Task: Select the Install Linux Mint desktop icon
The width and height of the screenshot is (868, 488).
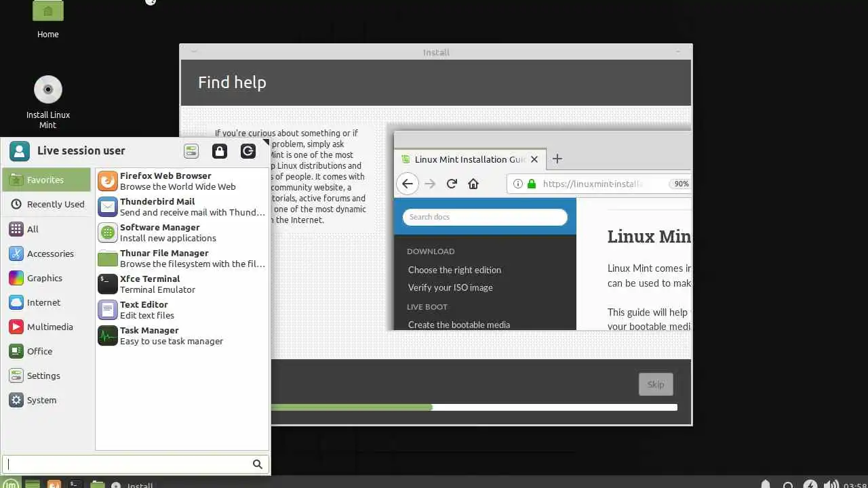Action: (x=48, y=102)
